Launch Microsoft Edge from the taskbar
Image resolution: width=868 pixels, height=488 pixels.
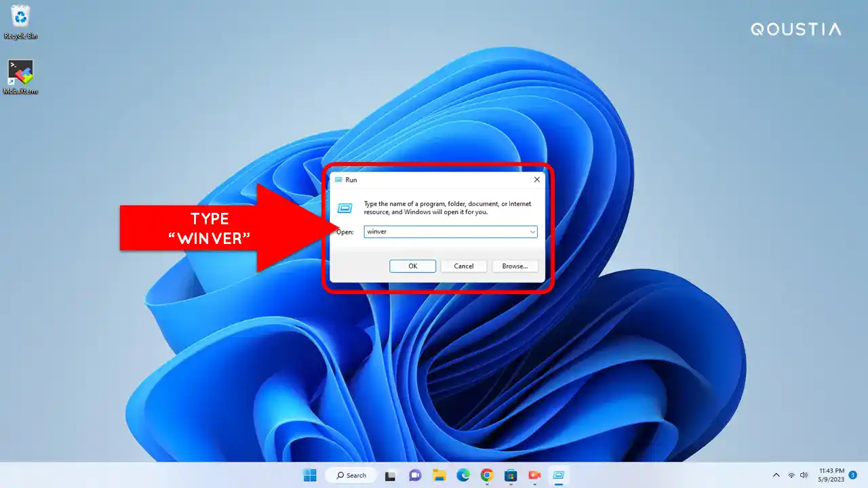click(x=463, y=475)
